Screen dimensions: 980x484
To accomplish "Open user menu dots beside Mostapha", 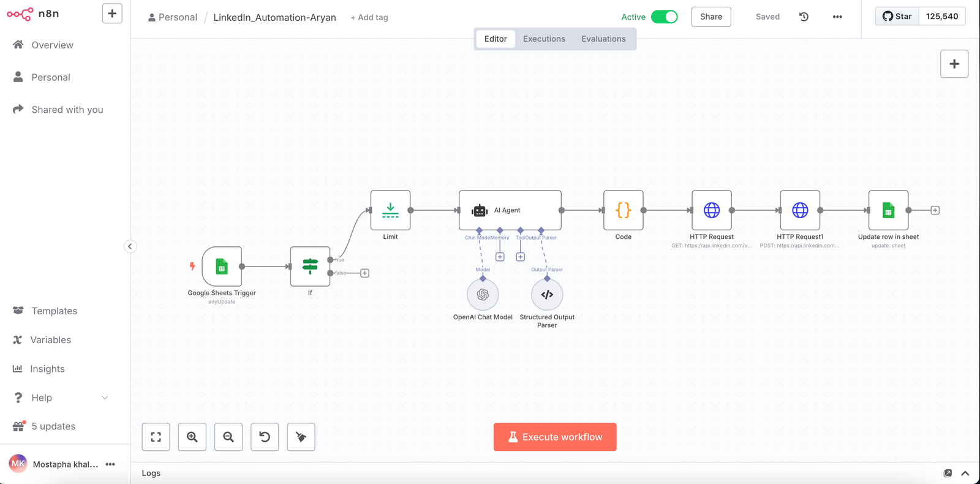I will (x=110, y=464).
